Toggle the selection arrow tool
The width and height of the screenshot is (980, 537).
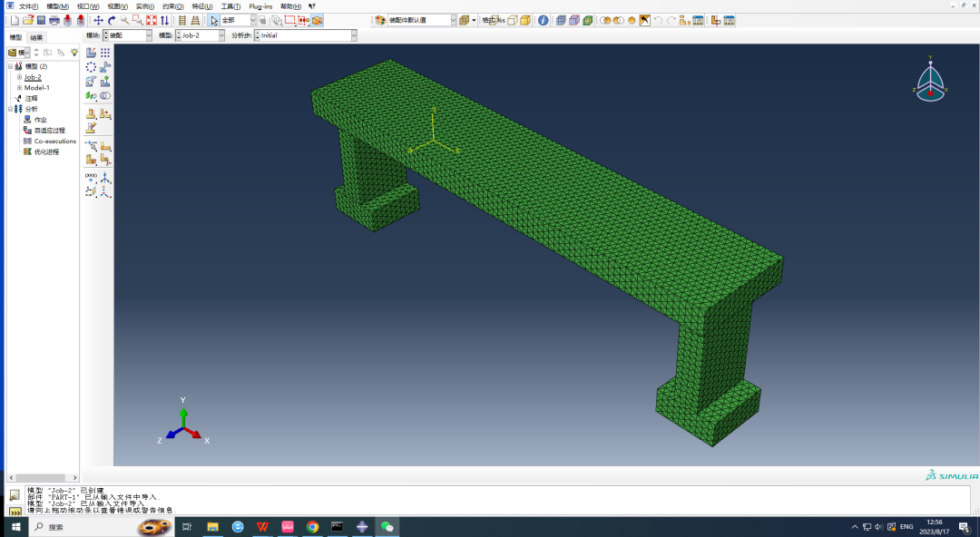click(x=214, y=21)
